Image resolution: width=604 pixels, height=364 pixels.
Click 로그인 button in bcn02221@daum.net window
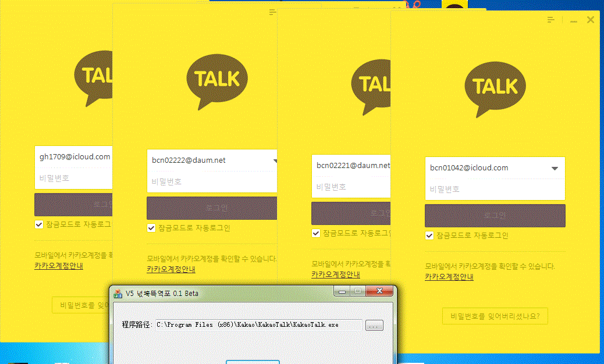tap(351, 213)
